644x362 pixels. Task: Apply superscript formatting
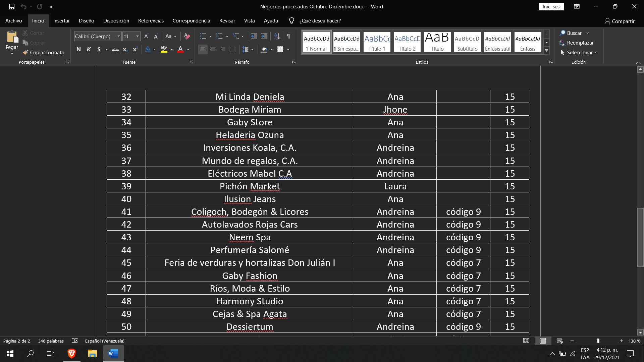tap(135, 50)
